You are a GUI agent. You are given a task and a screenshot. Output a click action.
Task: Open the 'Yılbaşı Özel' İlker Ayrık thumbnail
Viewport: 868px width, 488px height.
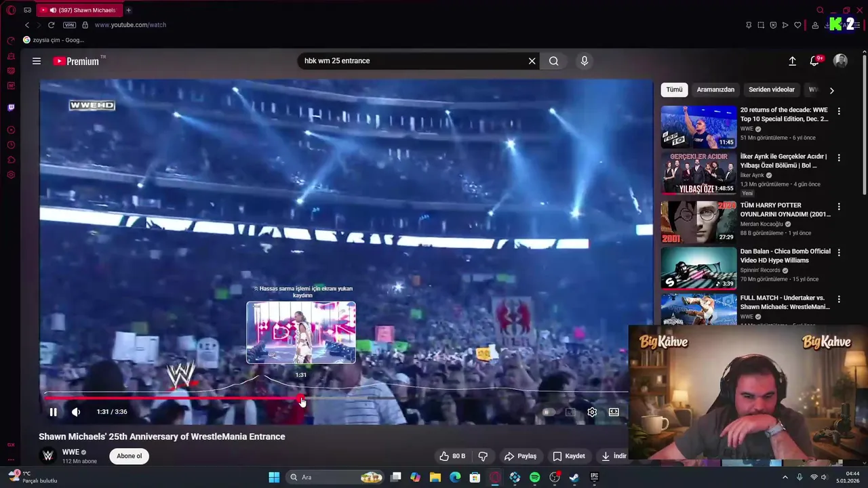pos(698,174)
